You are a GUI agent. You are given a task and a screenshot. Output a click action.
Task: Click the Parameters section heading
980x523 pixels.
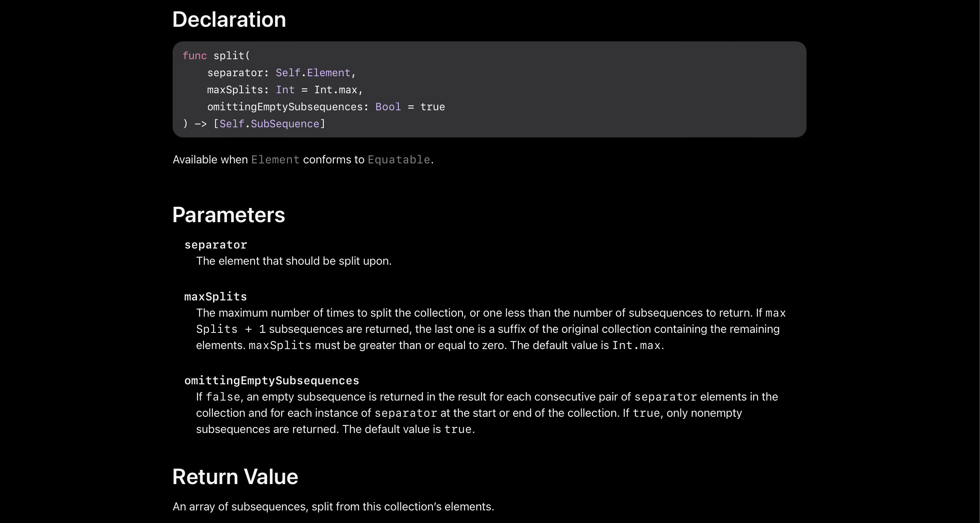[229, 215]
